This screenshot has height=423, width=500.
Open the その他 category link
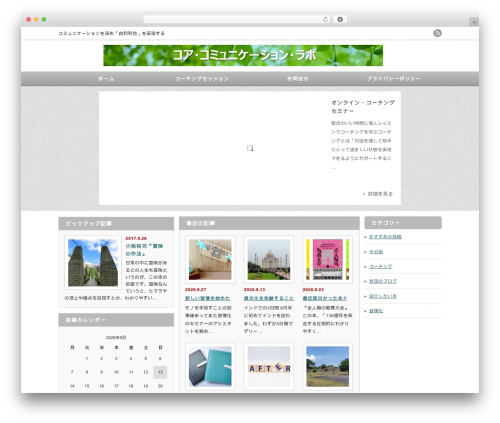[376, 252]
